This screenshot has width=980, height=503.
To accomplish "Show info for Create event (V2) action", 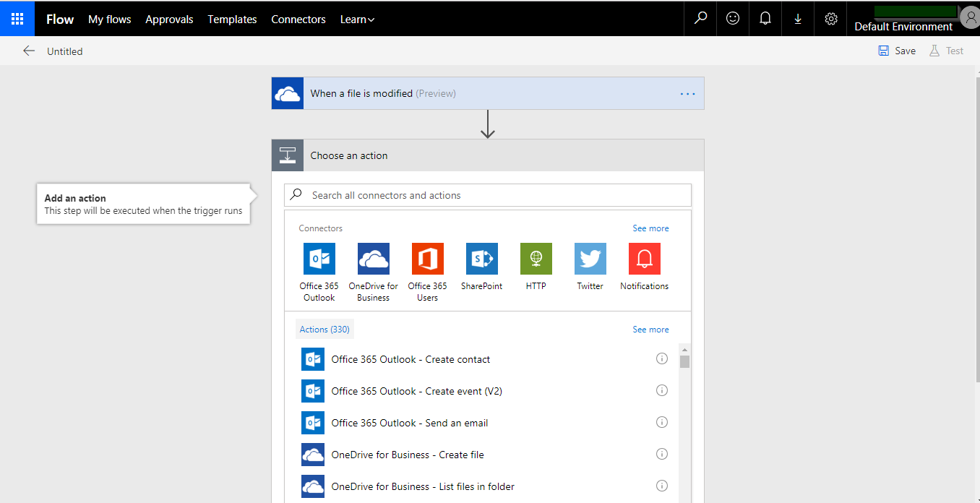I will 661,390.
